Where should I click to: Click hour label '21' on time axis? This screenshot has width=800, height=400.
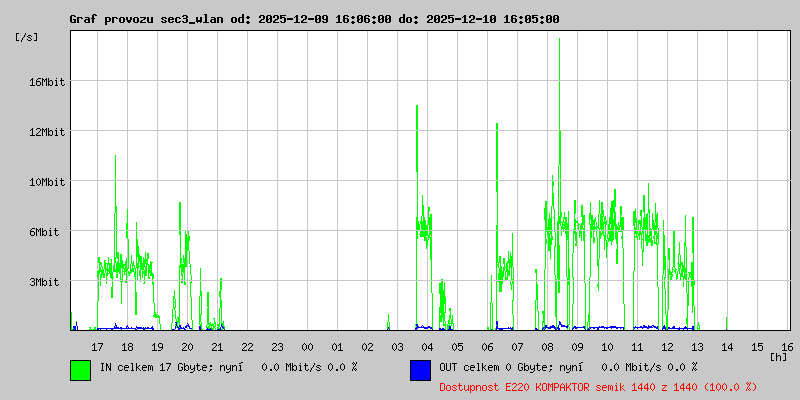[x=217, y=347]
